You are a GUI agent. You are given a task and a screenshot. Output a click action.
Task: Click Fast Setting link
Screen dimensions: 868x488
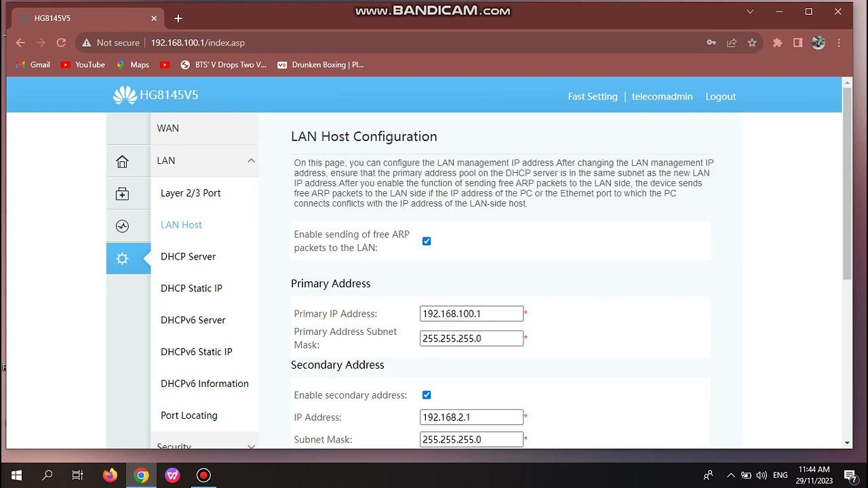(593, 96)
